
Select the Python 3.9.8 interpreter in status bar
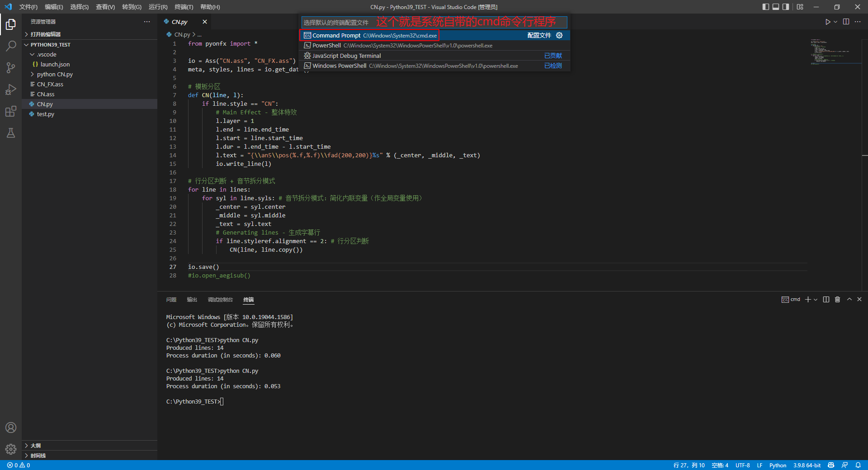tap(807, 465)
